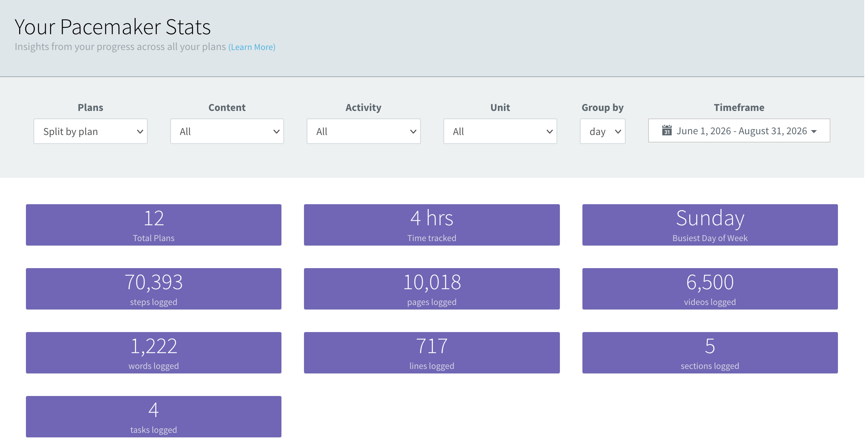Click the Your Pacemaker Stats heading
Screen dimensions: 868x446
[x=113, y=27]
